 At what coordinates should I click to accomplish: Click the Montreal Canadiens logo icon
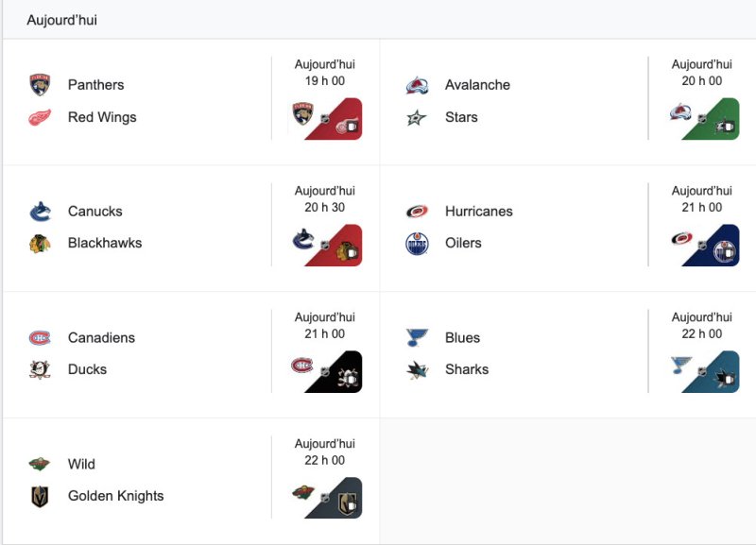click(40, 338)
